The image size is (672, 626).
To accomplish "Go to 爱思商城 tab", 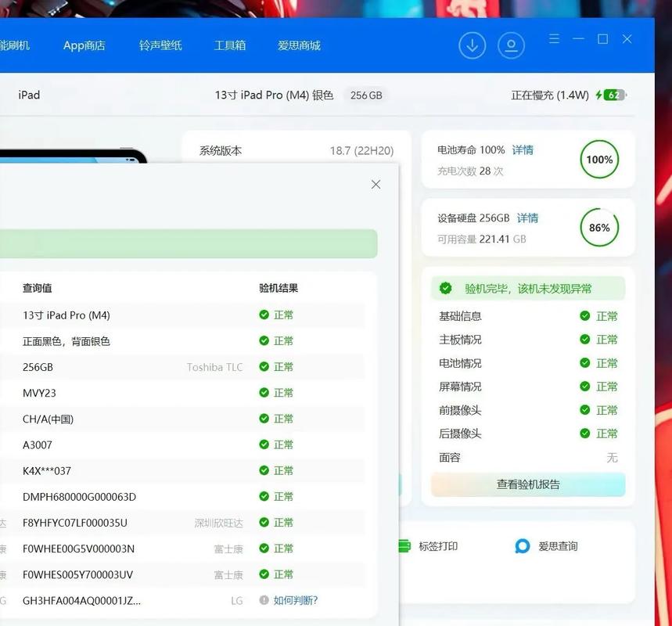I will tap(299, 45).
